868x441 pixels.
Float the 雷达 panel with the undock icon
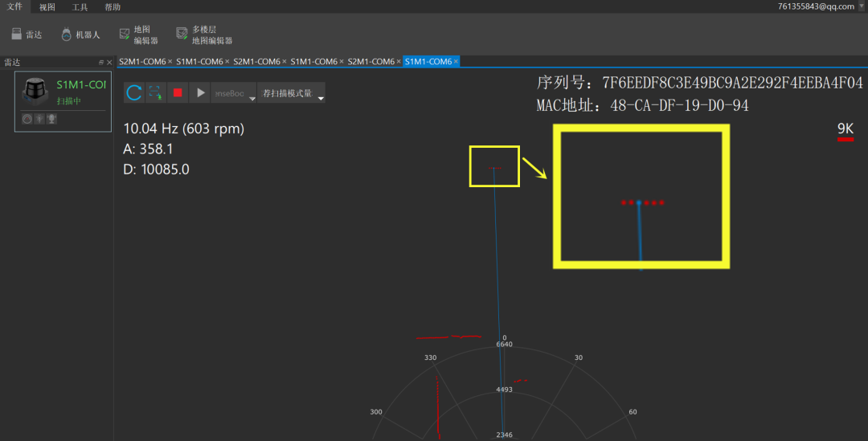click(x=100, y=63)
